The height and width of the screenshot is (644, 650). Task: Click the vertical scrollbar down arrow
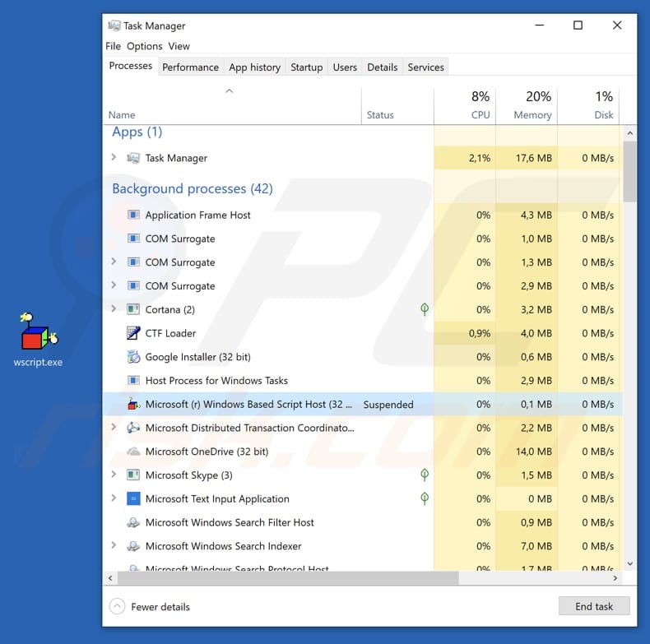click(x=629, y=563)
